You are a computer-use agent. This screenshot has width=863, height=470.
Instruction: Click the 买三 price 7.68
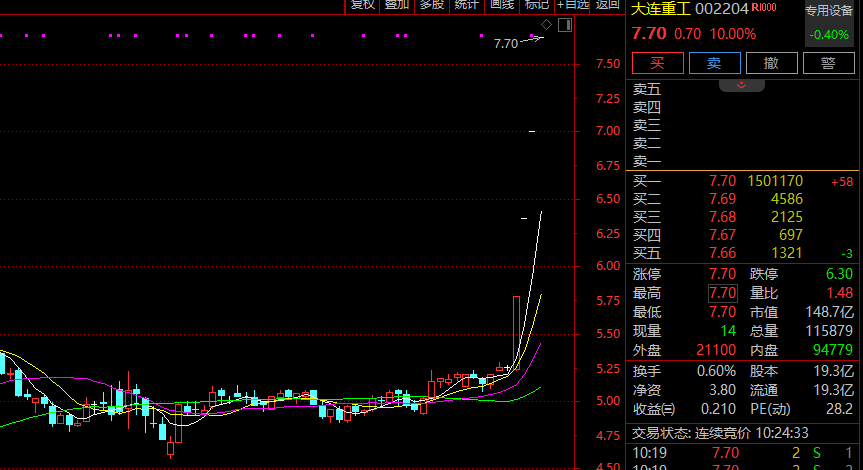(x=722, y=217)
